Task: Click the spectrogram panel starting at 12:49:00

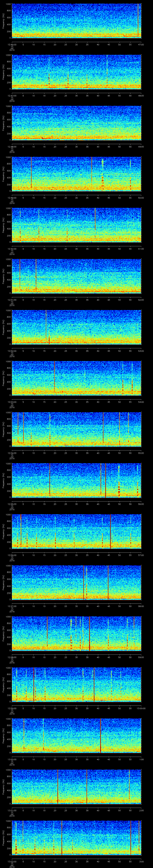Action: (76, 174)
